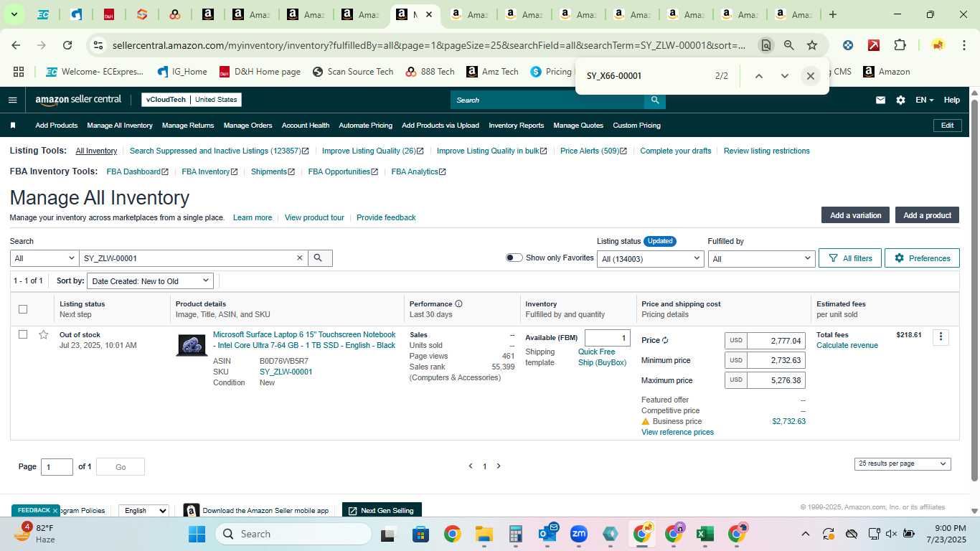The width and height of the screenshot is (980, 551).
Task: Open the Account Health menu item
Action: click(306, 126)
